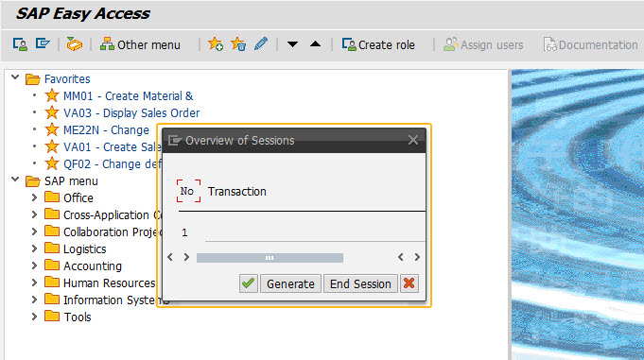
Task: Click the Change Favorites pencil icon
Action: pos(261,43)
